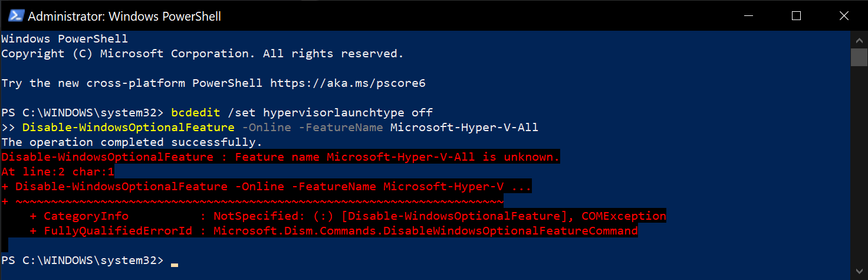Click the vertical scrollbar thumb
Image resolution: width=868 pixels, height=280 pixels.
[x=859, y=57]
